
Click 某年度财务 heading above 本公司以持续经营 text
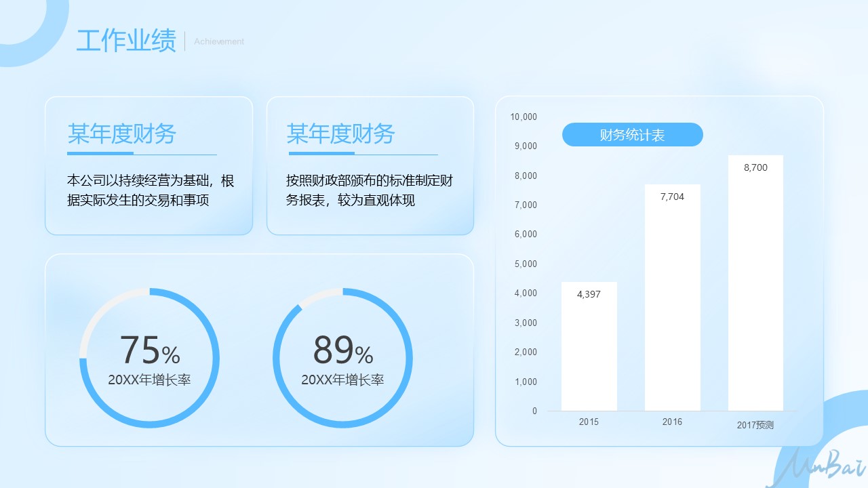click(x=121, y=134)
